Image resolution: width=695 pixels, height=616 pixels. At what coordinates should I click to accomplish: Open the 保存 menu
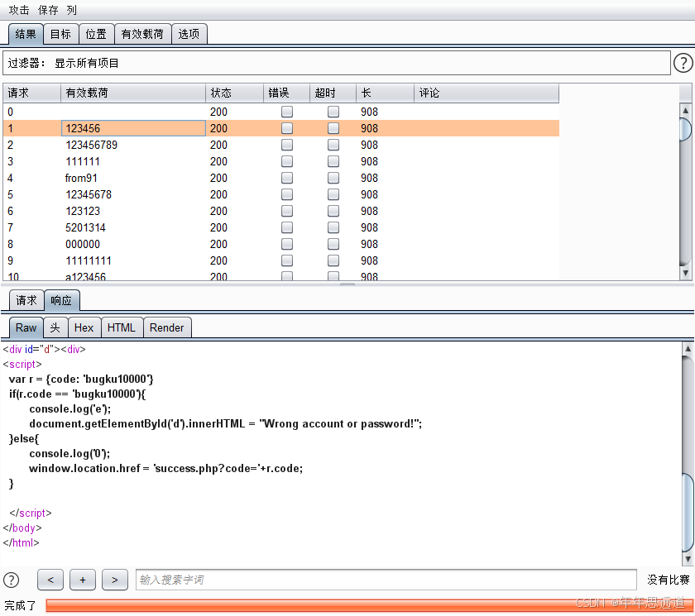48,10
